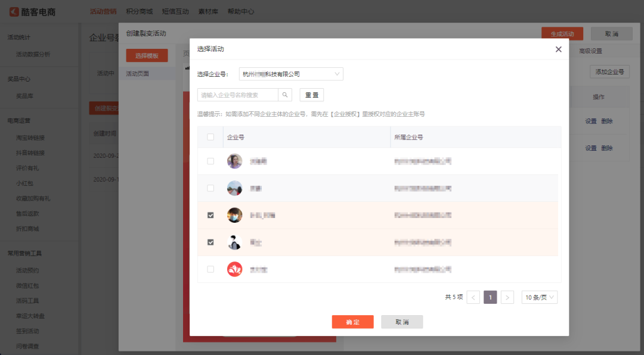644x355 pixels.
Task: Open 微信红包 in sidebar
Action: pyautogui.click(x=27, y=286)
